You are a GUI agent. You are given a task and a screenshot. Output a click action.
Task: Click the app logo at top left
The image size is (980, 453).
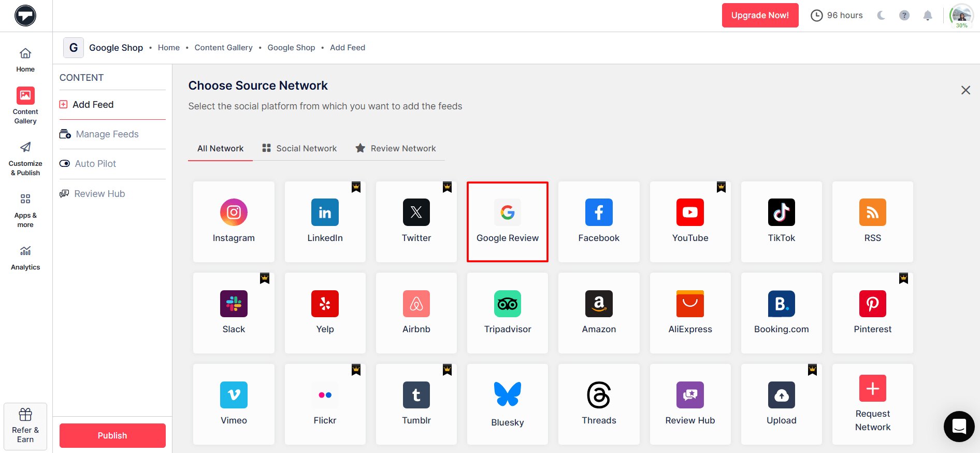(25, 16)
